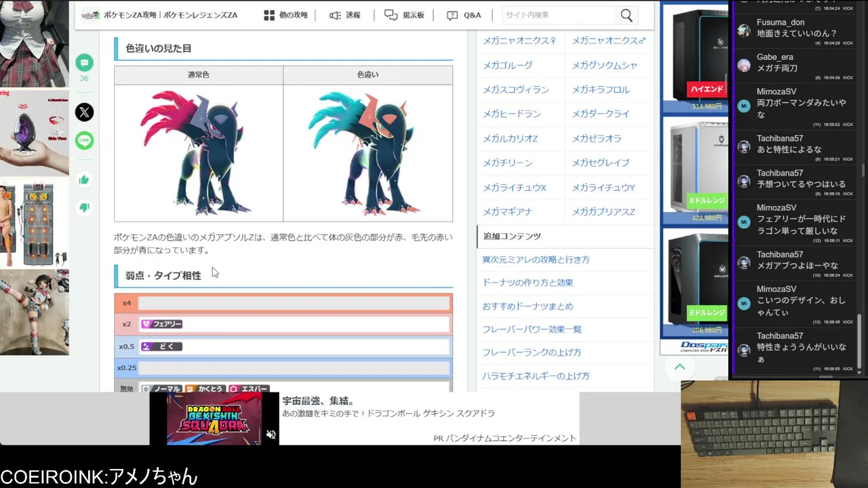868x488 pixels.
Task: Click the search magnifier icon
Action: [626, 15]
